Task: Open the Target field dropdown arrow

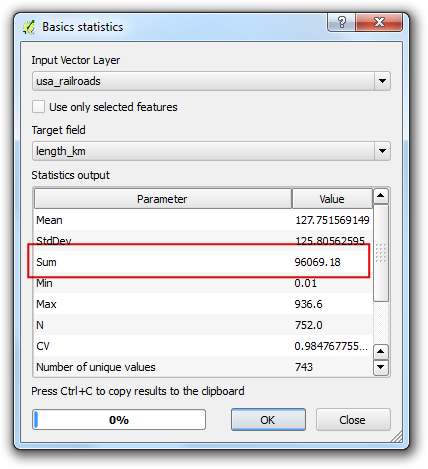Action: (382, 151)
